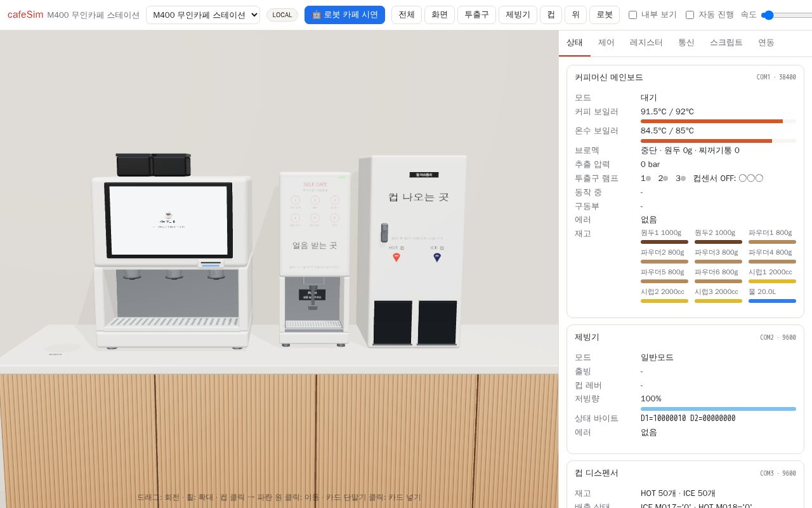Image resolution: width=812 pixels, height=508 pixels.
Task: Click the 컵 나오는 곳 sign
Action: point(418,197)
